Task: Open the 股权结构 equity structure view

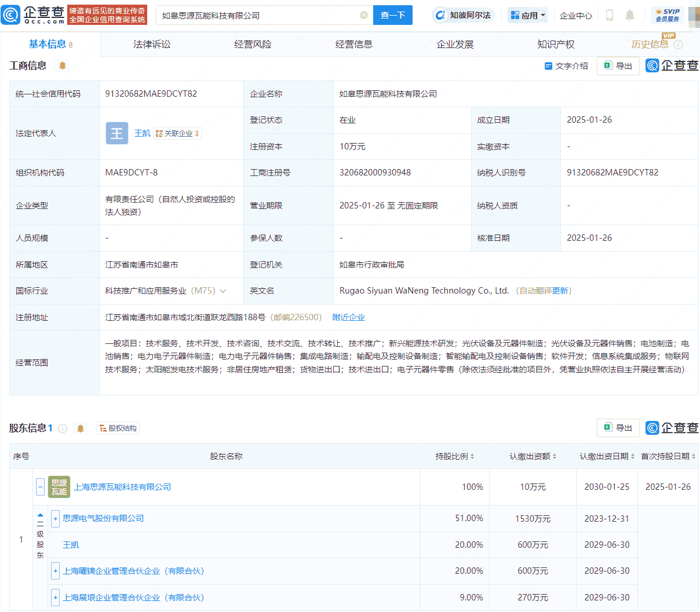Action: click(118, 428)
